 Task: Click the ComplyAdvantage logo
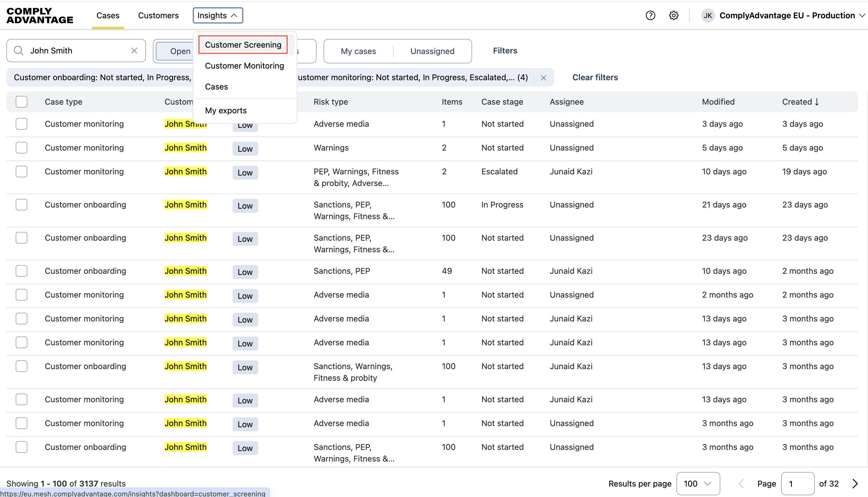tap(40, 15)
